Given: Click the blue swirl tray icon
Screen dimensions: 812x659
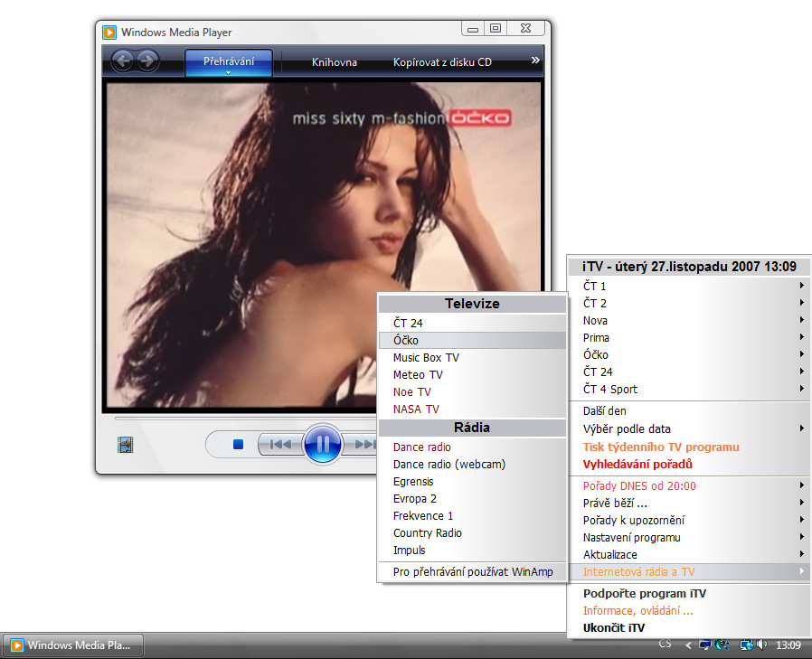Looking at the screenshot, I should tap(722, 645).
